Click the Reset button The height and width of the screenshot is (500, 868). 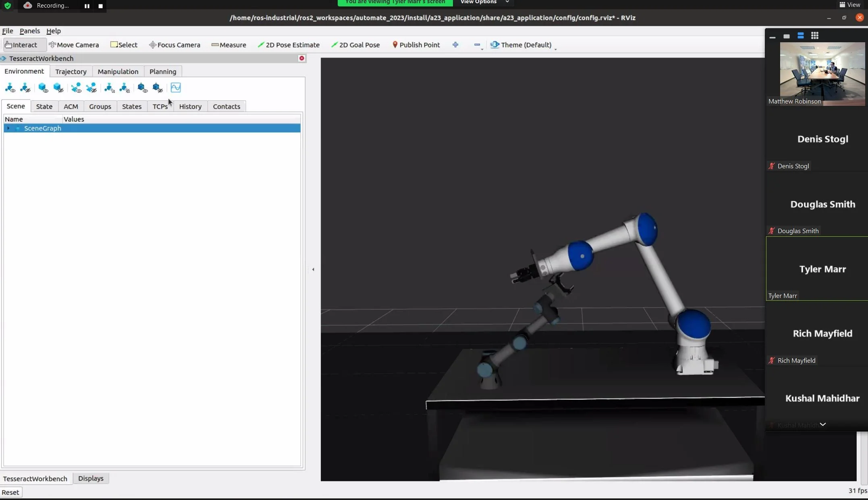click(x=10, y=492)
